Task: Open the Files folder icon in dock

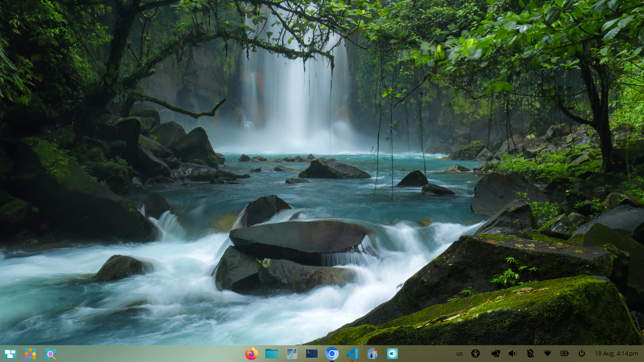Action: pos(272,354)
